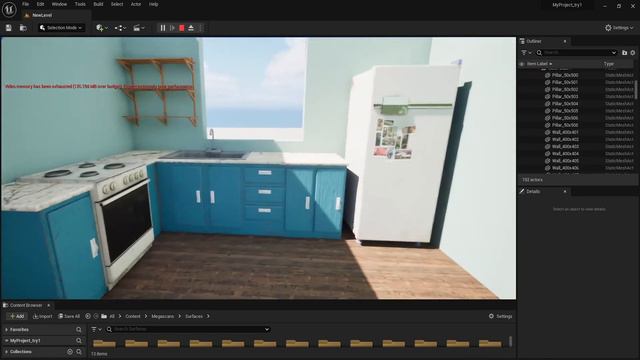Viewport: 640px width, 360px height.
Task: Open the File menu
Action: point(25,4)
